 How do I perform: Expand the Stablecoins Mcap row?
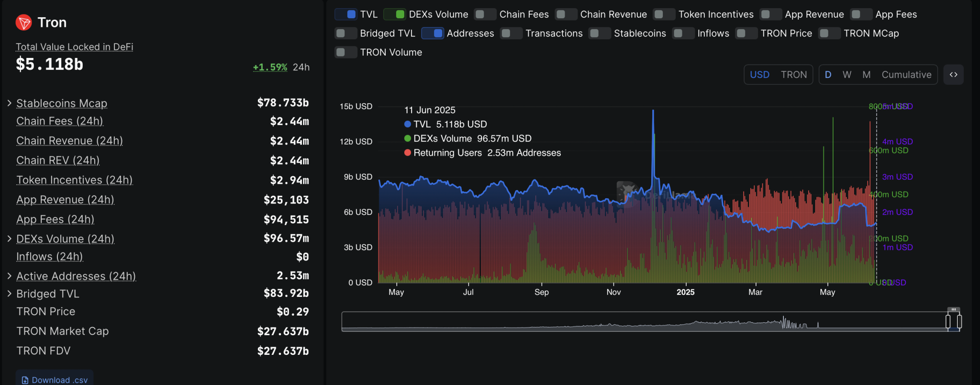[9, 103]
